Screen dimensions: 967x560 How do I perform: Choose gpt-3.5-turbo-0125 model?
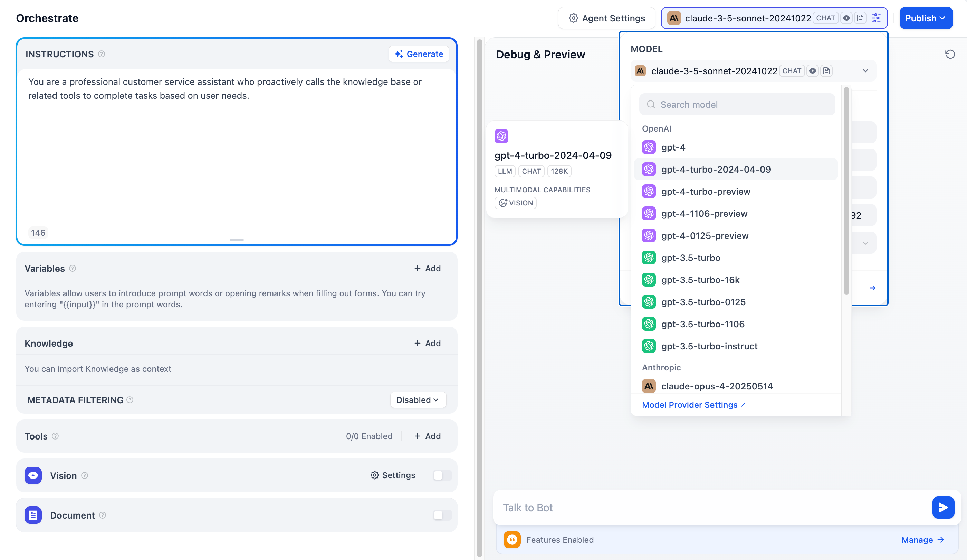[x=736, y=302]
